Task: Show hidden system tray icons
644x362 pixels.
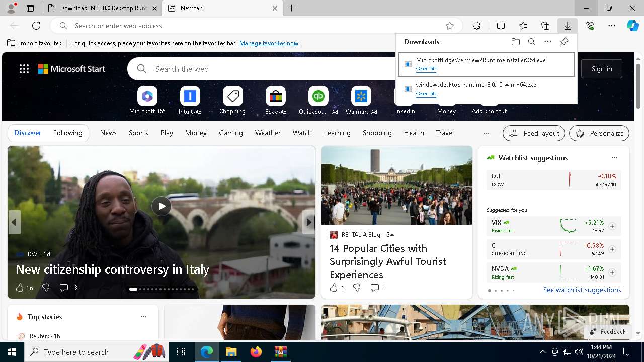Action: [542, 352]
